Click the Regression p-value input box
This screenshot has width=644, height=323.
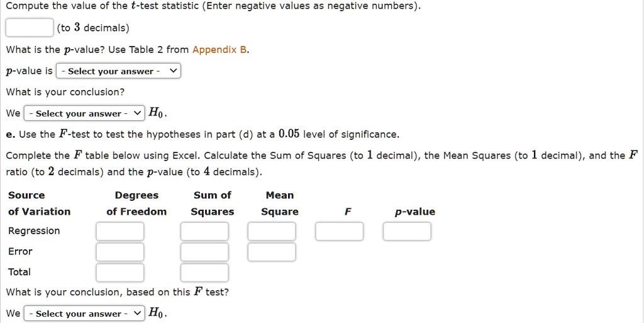click(407, 232)
